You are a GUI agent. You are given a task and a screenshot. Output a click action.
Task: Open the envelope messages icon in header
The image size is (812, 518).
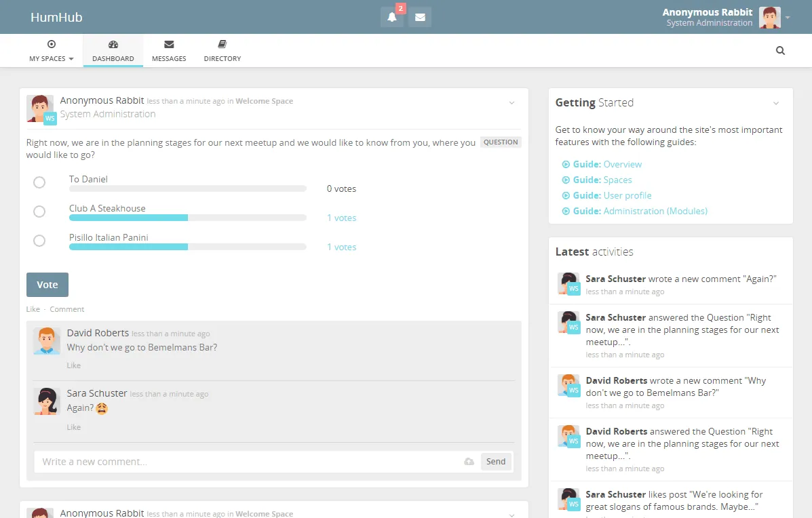[420, 17]
